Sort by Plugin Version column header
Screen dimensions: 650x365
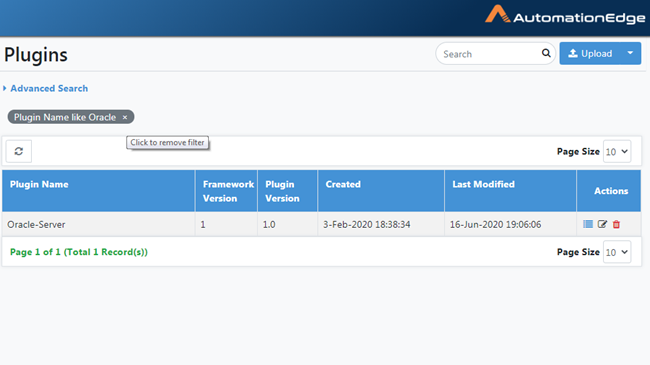(288, 191)
